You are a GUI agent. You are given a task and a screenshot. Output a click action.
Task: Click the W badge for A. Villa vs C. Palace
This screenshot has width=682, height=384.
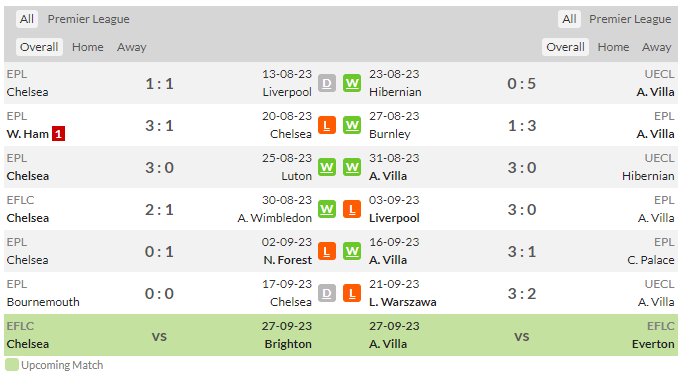(x=352, y=251)
